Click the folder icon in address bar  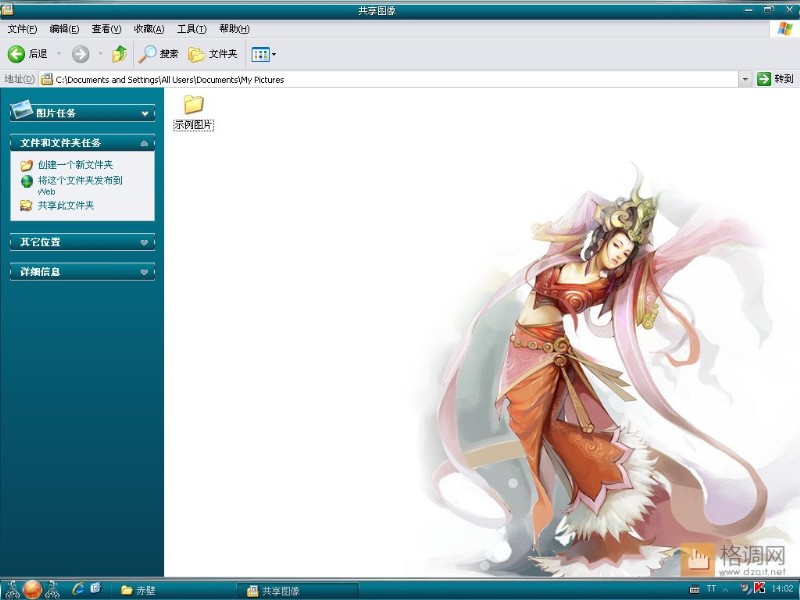coord(47,79)
